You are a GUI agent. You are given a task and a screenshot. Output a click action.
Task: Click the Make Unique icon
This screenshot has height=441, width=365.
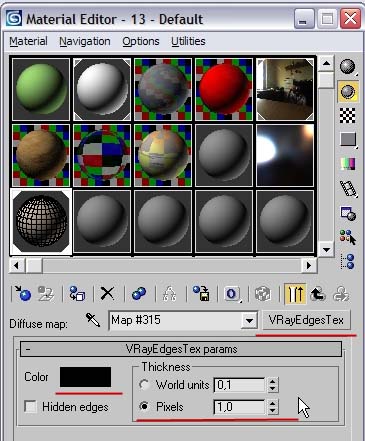click(169, 294)
